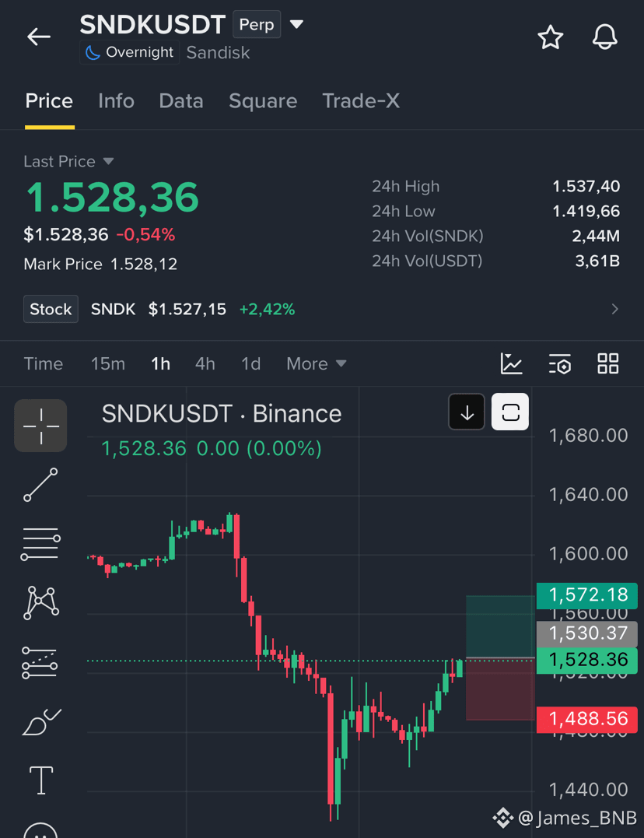Tap the 24h Vol(SNDK) value 2,44M

596,236
